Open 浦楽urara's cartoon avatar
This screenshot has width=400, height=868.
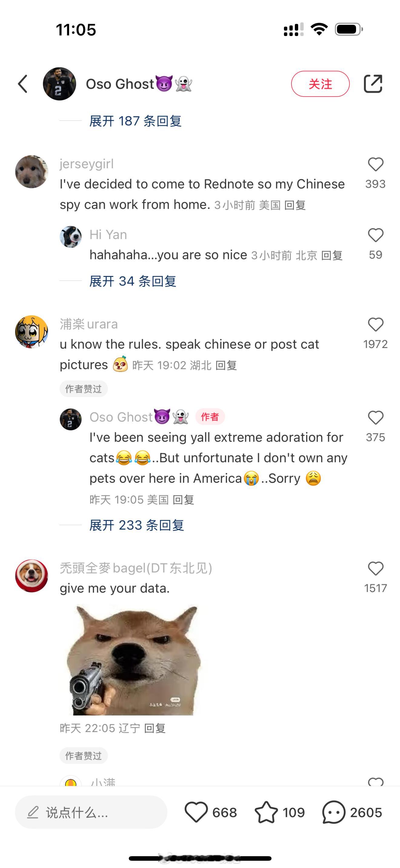pos(32,332)
